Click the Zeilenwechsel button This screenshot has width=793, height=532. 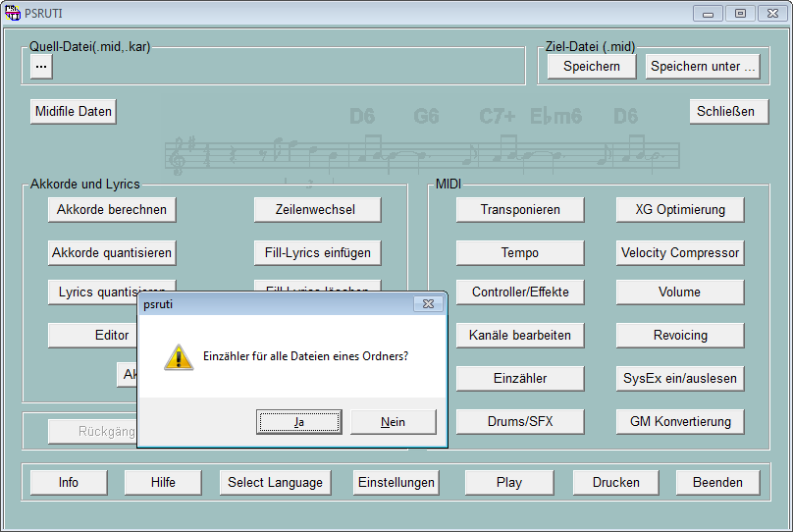coord(317,210)
